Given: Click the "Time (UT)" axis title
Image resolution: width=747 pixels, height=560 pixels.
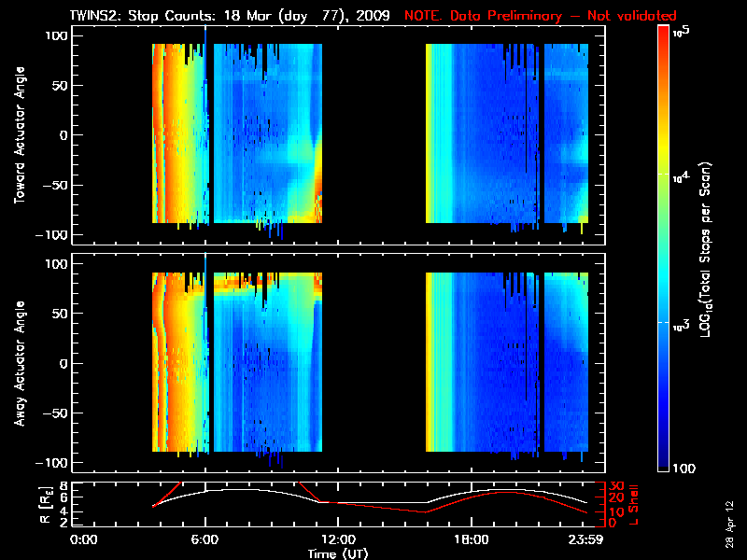Looking at the screenshot, I should click(338, 553).
